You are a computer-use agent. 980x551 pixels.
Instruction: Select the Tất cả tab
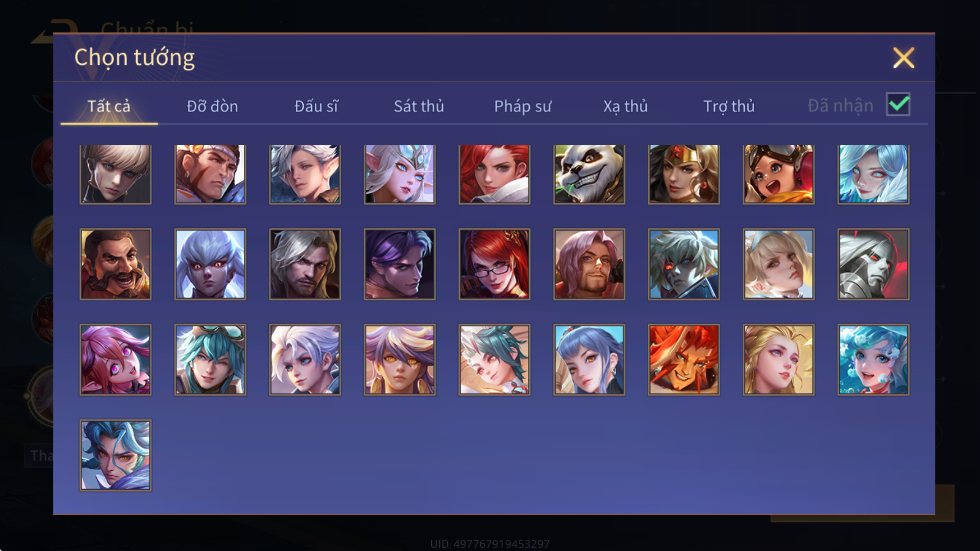click(x=109, y=106)
